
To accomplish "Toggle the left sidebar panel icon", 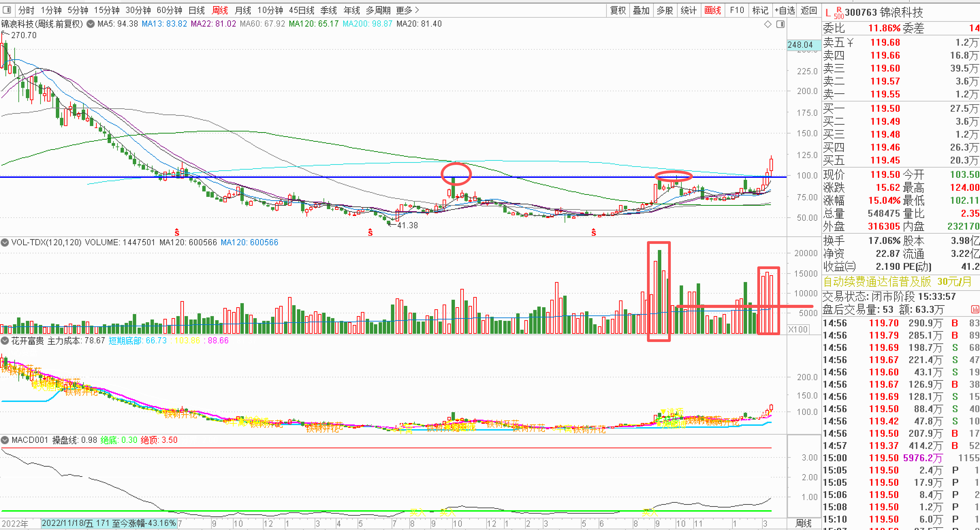I will [x=7, y=10].
